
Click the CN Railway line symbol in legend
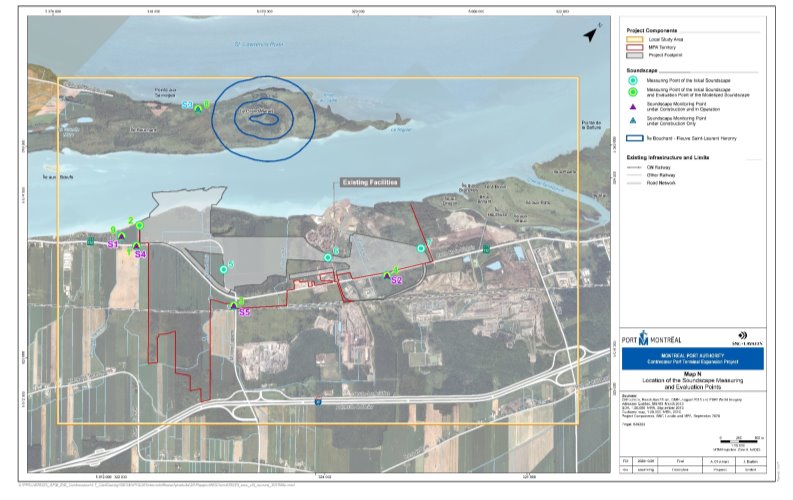click(634, 167)
